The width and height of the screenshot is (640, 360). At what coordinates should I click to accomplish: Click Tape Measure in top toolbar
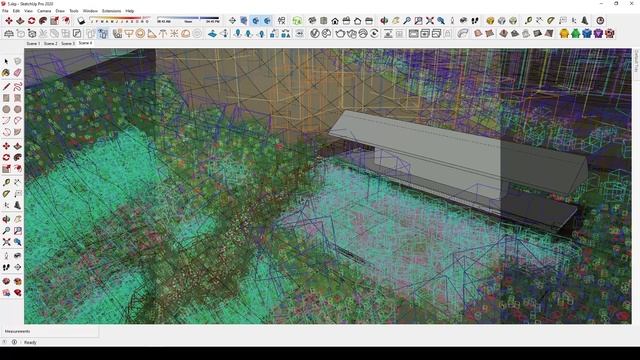528,21
